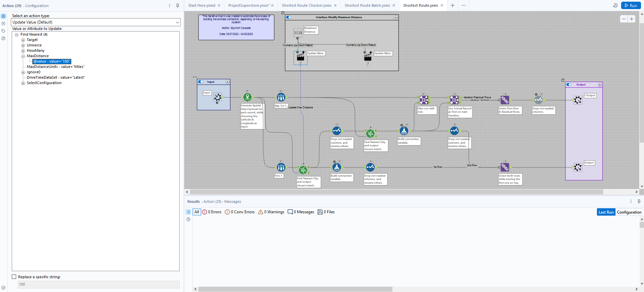This screenshot has height=292, width=644.
Task: Select the 'Use Joined Record' Join tool
Action: 454,100
